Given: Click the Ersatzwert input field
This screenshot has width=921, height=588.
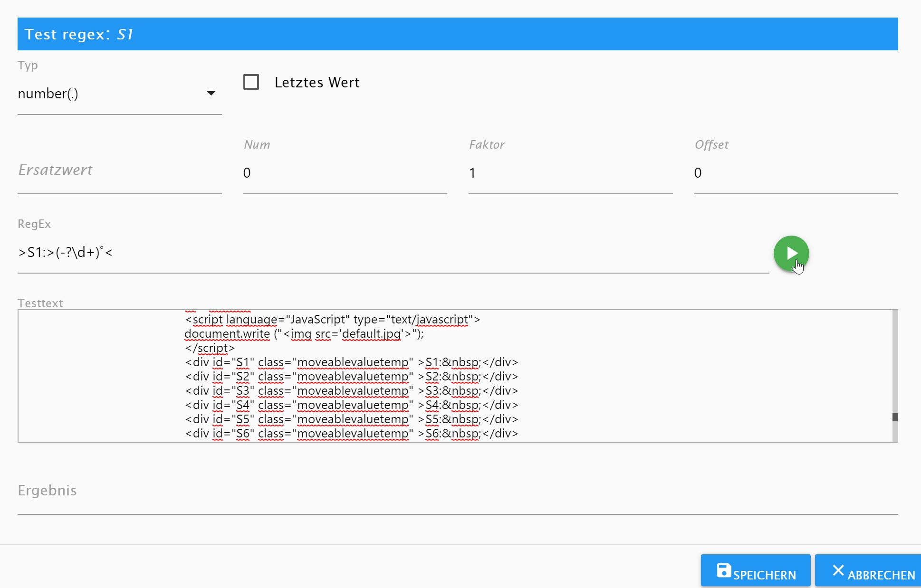Looking at the screenshot, I should [119, 171].
